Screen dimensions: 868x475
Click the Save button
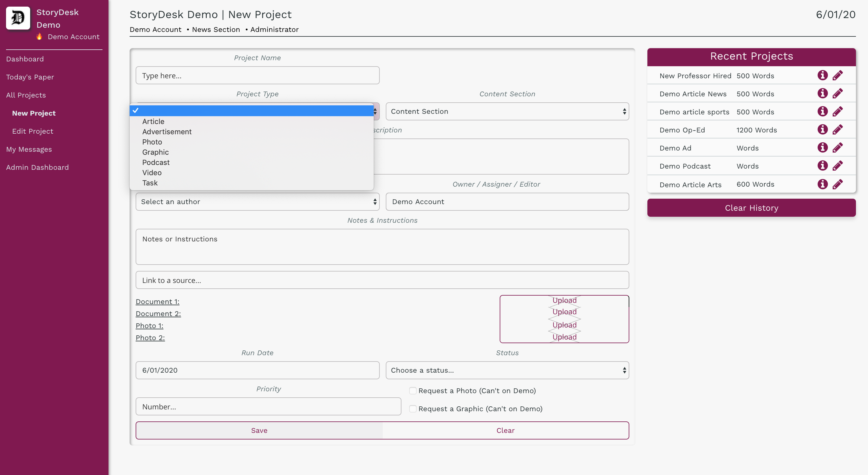259,430
